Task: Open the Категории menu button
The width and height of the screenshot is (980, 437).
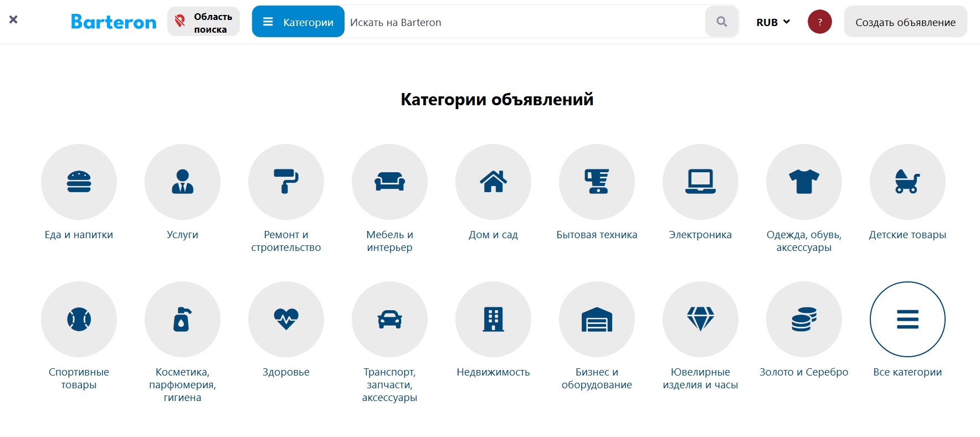Action: pos(298,22)
